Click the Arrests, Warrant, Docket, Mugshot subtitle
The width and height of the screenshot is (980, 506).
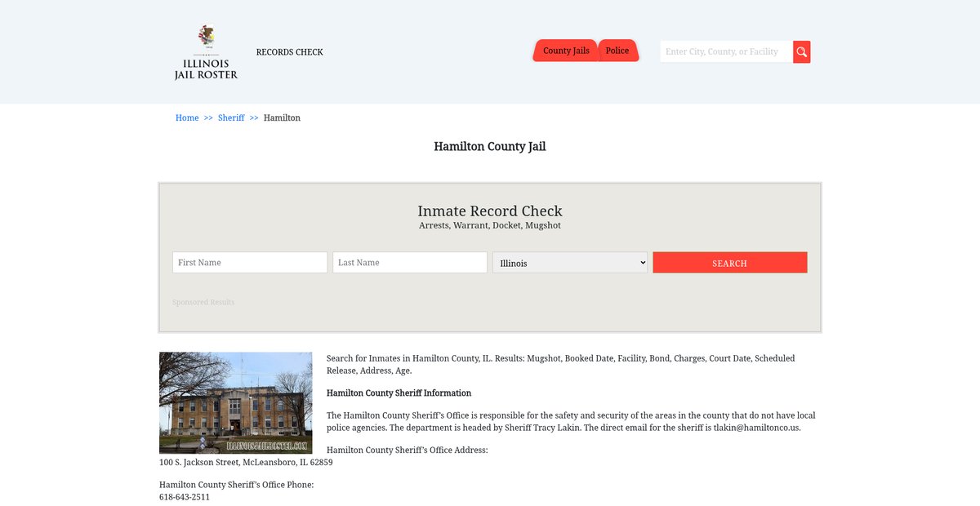click(490, 226)
